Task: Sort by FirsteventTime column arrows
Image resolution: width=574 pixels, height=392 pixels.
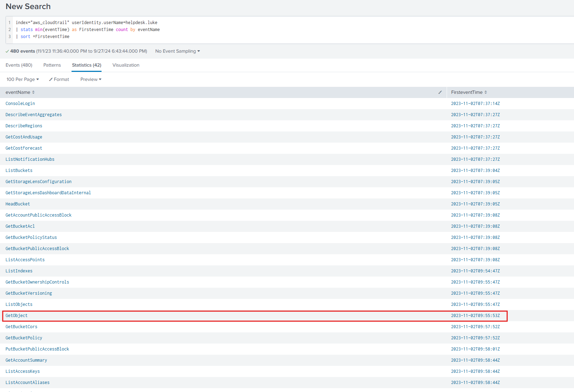Action: pos(486,92)
